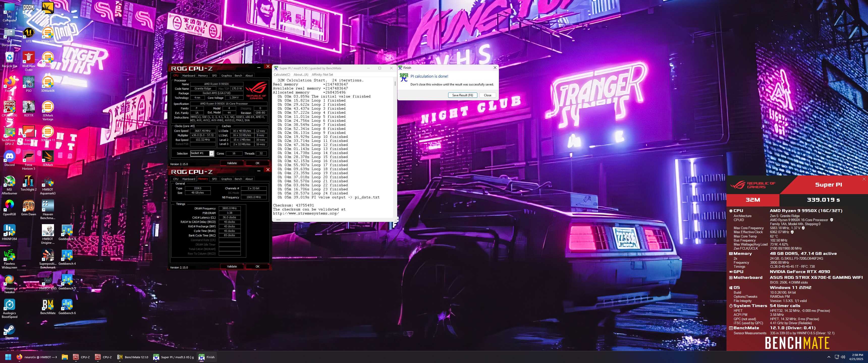The width and height of the screenshot is (868, 363).
Task: Launch Forza Horizon 5 shortcut
Action: point(29,160)
